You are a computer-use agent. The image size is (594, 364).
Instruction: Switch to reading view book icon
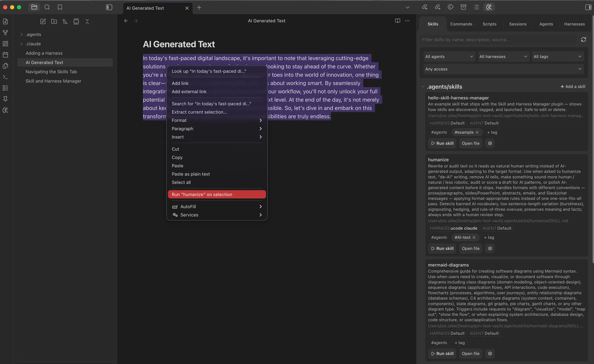click(397, 21)
